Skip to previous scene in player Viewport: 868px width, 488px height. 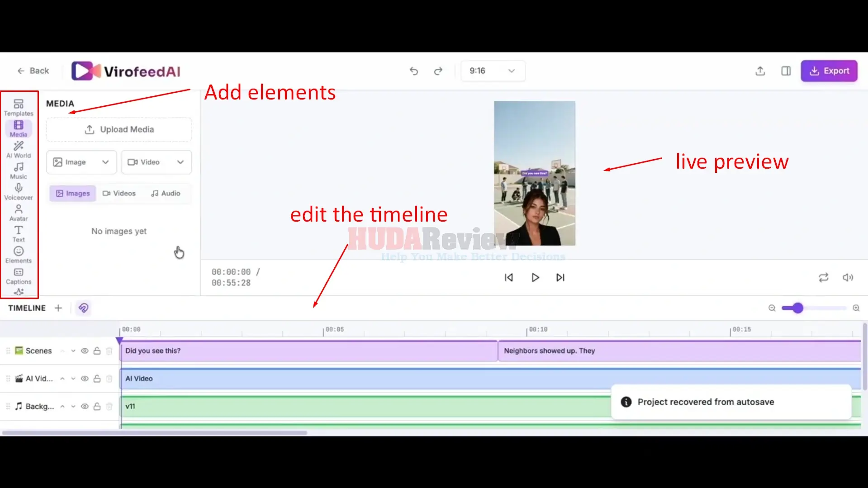pyautogui.click(x=509, y=277)
